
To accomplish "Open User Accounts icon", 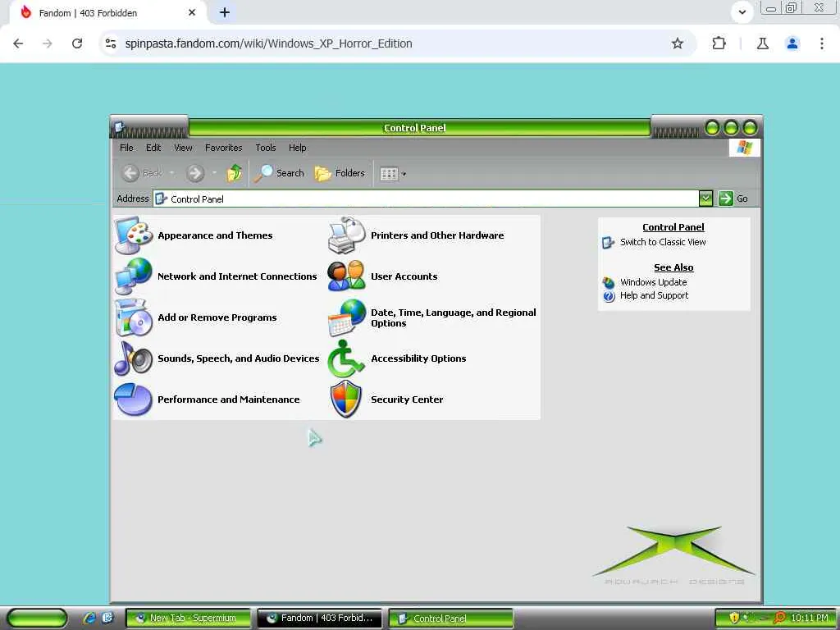I will pos(347,276).
